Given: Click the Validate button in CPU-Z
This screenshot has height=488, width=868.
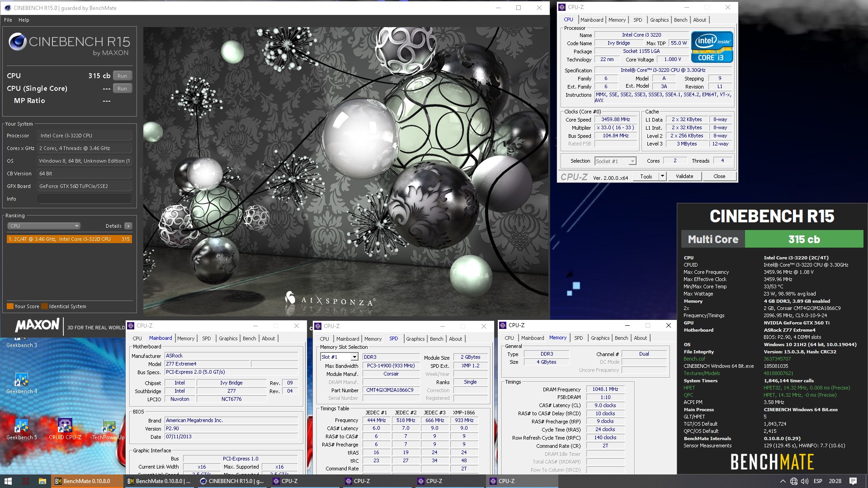Looking at the screenshot, I should [684, 176].
